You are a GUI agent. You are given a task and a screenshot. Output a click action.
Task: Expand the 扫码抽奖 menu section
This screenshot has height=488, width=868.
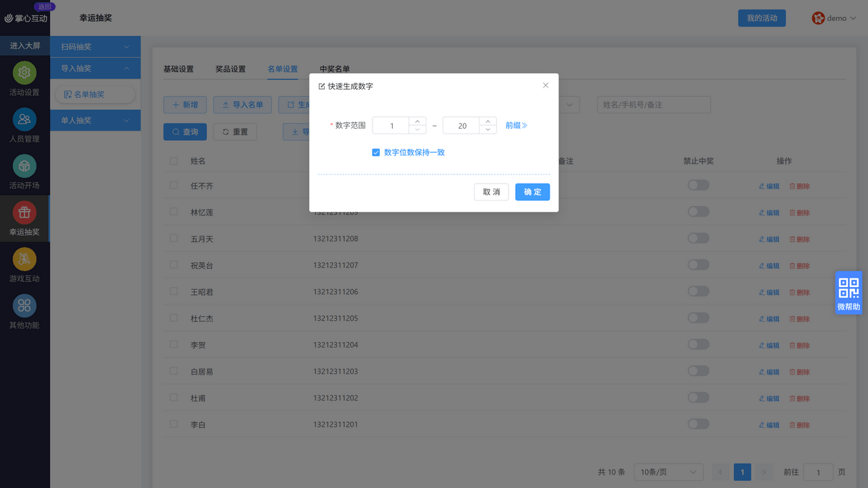click(95, 47)
